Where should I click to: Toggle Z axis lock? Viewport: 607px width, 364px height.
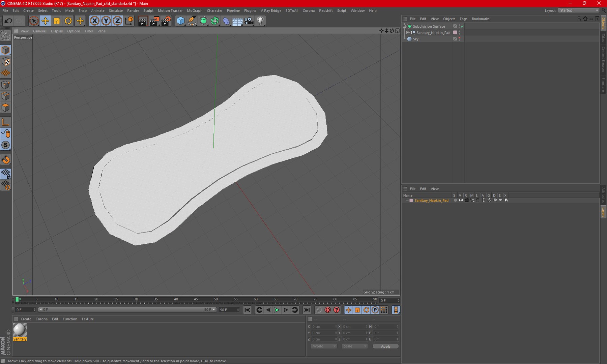(117, 21)
